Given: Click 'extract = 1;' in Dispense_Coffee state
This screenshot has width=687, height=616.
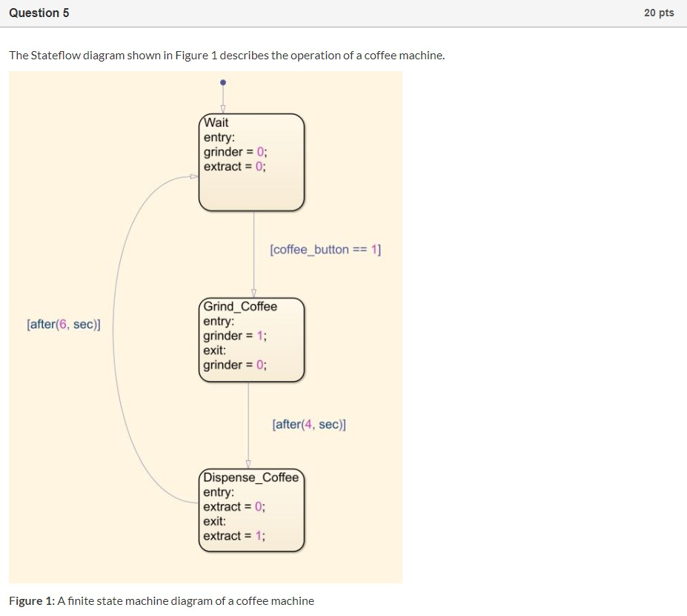Looking at the screenshot, I should pos(234,536).
